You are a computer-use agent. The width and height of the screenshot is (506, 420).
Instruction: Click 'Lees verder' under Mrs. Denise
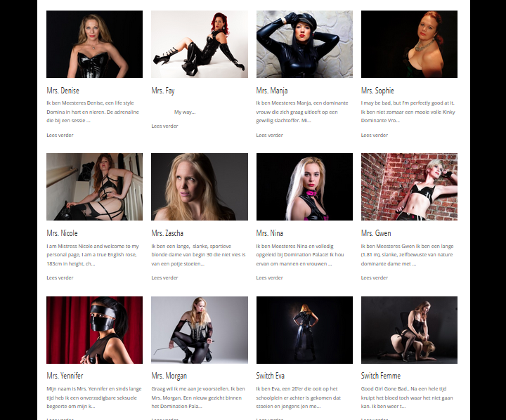(x=60, y=135)
